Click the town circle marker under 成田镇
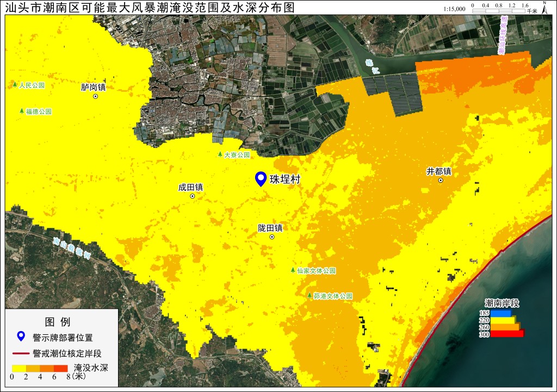 tap(193, 196)
